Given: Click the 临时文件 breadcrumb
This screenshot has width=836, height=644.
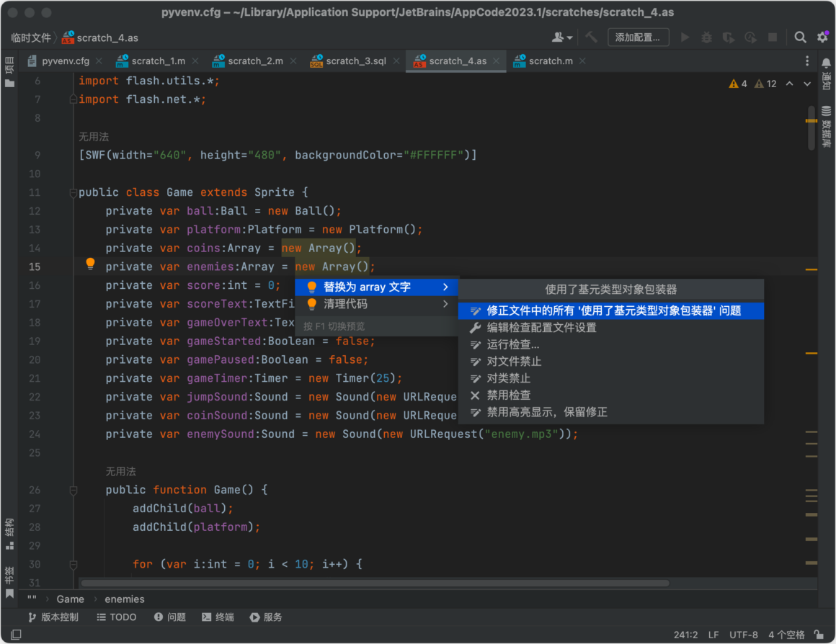Looking at the screenshot, I should pos(31,38).
